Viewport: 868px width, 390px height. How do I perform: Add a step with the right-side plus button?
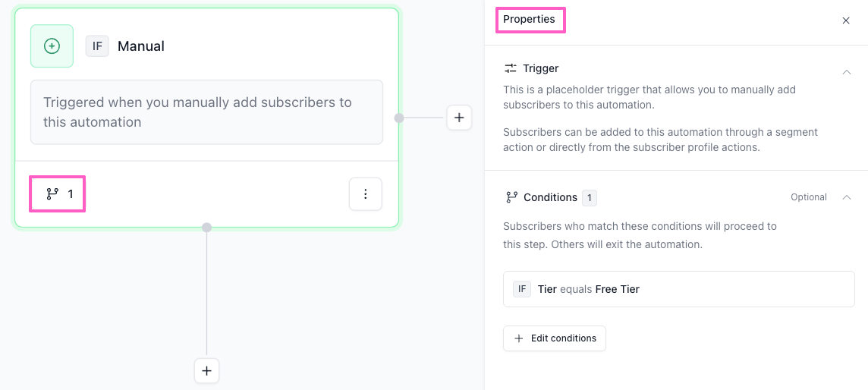tap(459, 118)
